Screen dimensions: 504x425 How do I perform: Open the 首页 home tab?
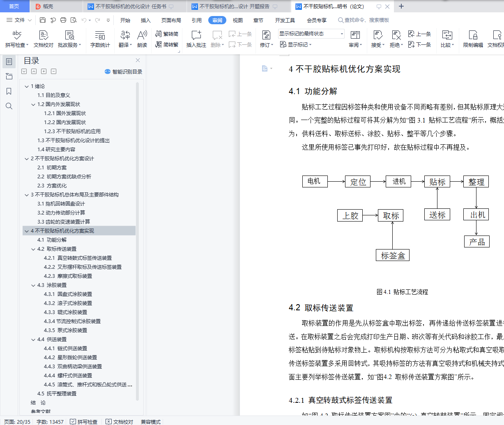[x=14, y=6]
